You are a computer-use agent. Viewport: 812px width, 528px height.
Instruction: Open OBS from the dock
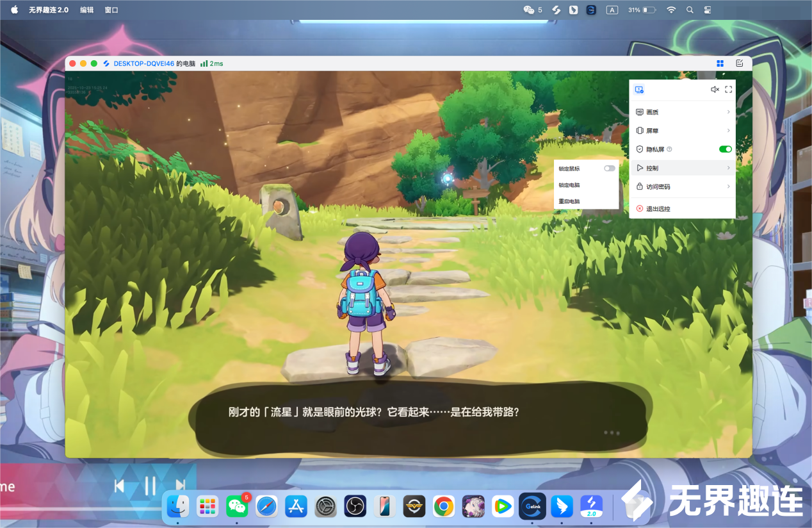(355, 506)
